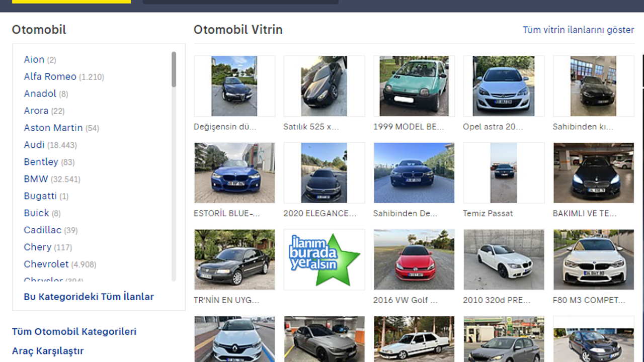The width and height of the screenshot is (644, 362).
Task: Select Chery in the brand list
Action: tap(37, 247)
